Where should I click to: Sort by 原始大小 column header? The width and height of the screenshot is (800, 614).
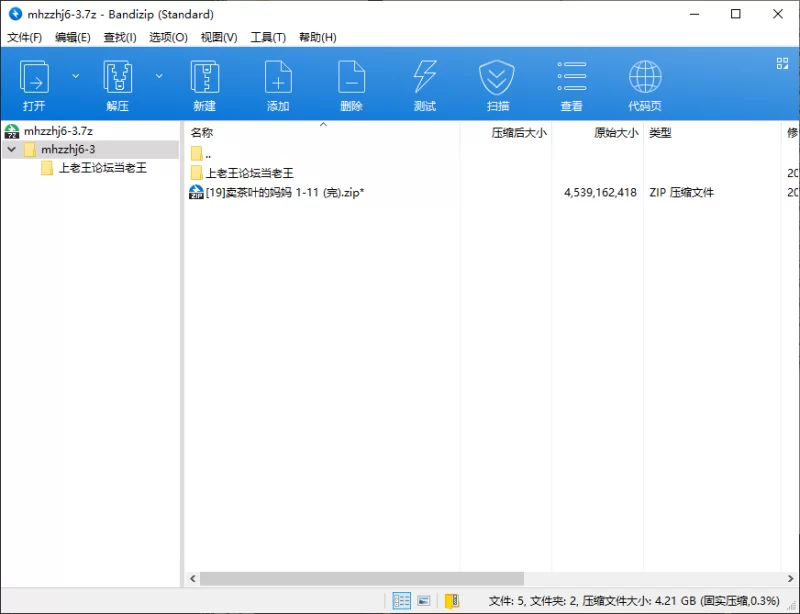click(616, 133)
